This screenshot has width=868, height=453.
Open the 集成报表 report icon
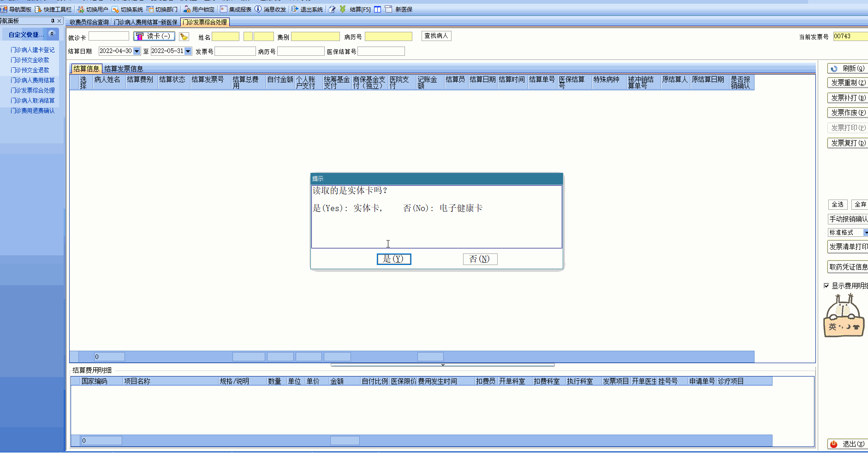(x=224, y=9)
